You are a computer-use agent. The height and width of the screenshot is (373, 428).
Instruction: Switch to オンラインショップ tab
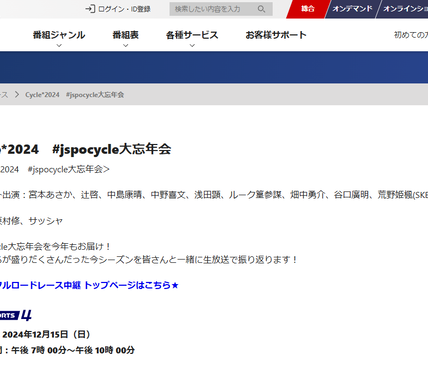404,9
